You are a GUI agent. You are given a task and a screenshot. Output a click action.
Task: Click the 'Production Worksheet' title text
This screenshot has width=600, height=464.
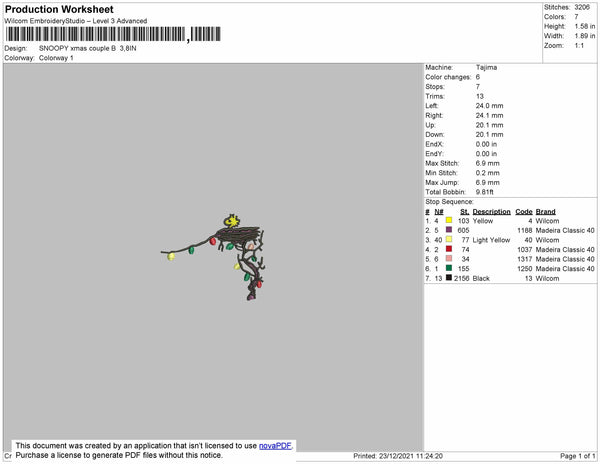point(59,9)
